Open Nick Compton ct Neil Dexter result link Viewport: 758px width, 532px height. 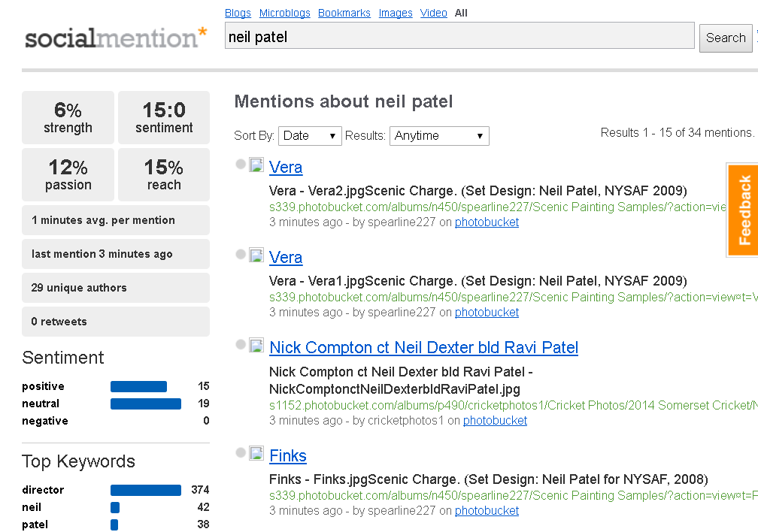423,347
